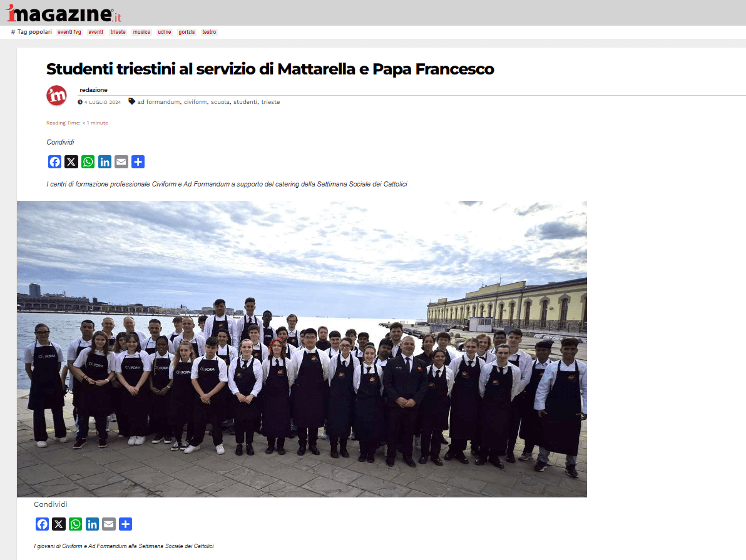Select the 'eventi fvg' popular tag
The image size is (746, 560).
pos(69,32)
